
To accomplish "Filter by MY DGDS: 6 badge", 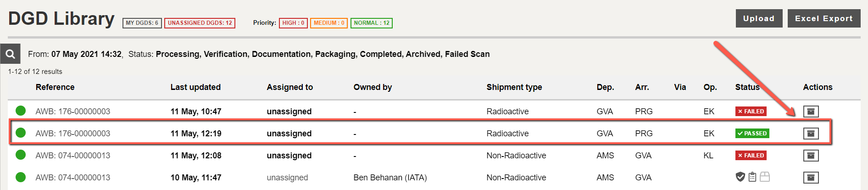I will tap(142, 23).
